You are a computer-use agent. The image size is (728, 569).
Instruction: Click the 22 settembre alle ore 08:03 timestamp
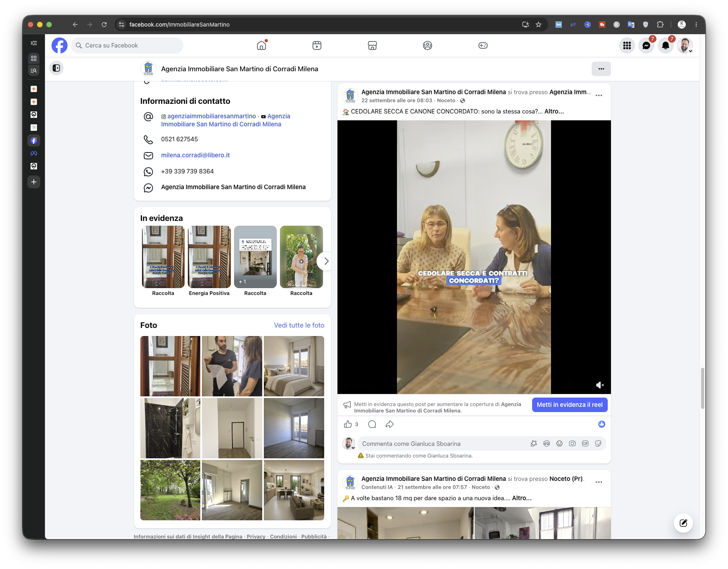coord(397,101)
